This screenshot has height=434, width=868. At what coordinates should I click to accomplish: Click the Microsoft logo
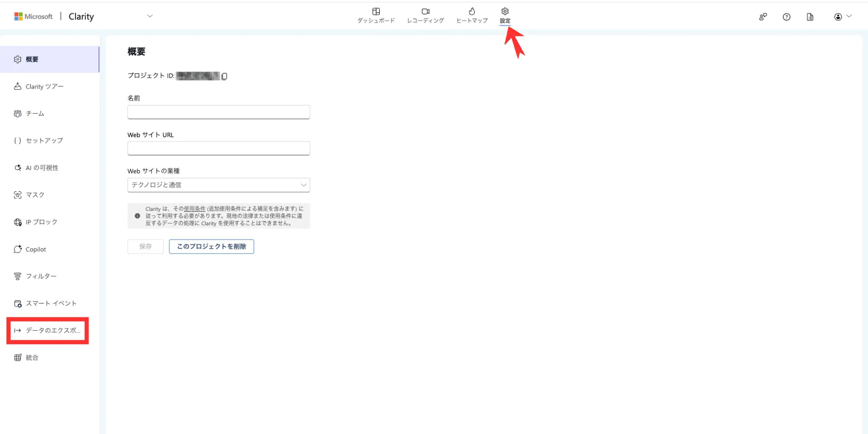33,16
